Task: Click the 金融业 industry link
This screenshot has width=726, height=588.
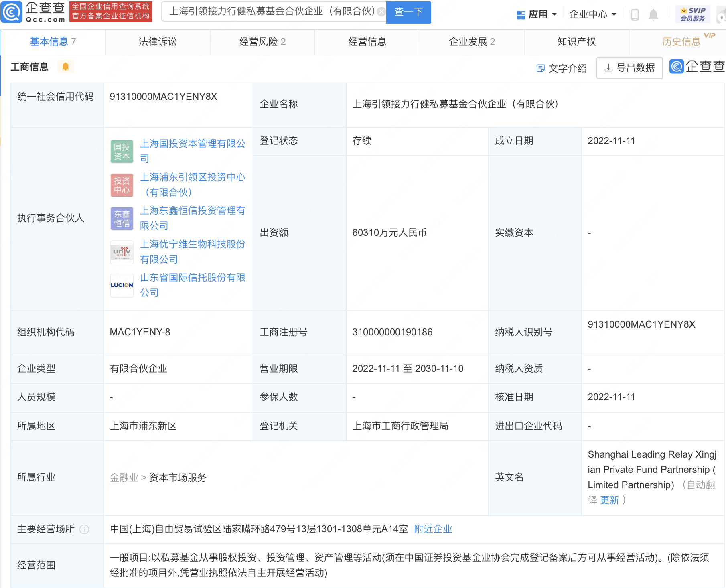Action: tap(124, 477)
